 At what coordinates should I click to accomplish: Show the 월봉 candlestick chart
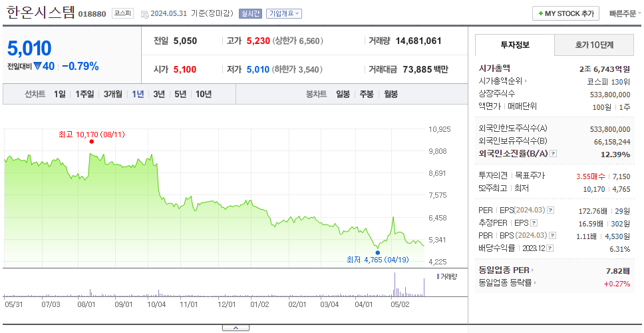[x=391, y=94]
